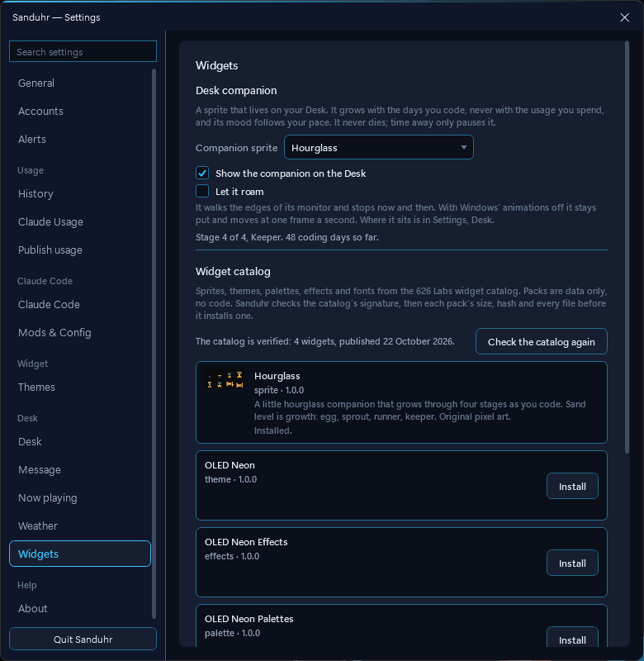
Task: Click the OLED Neon card title
Action: (230, 465)
